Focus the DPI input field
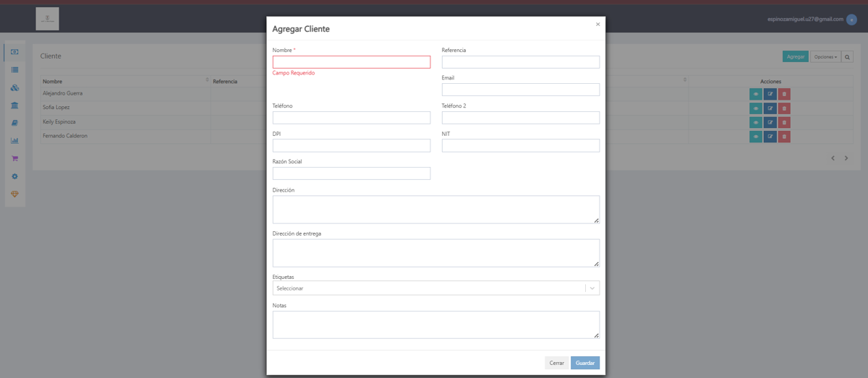This screenshot has height=378, width=868. point(352,145)
